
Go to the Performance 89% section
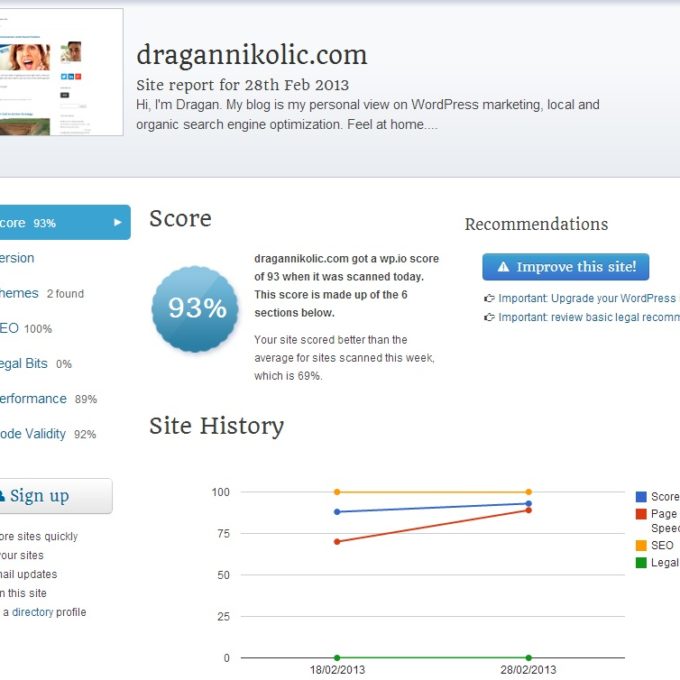(x=32, y=398)
